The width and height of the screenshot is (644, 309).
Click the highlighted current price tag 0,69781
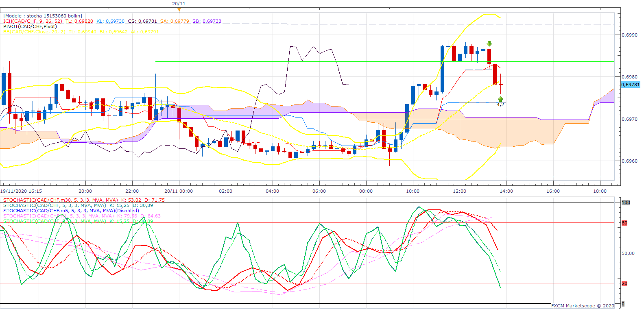(631, 85)
